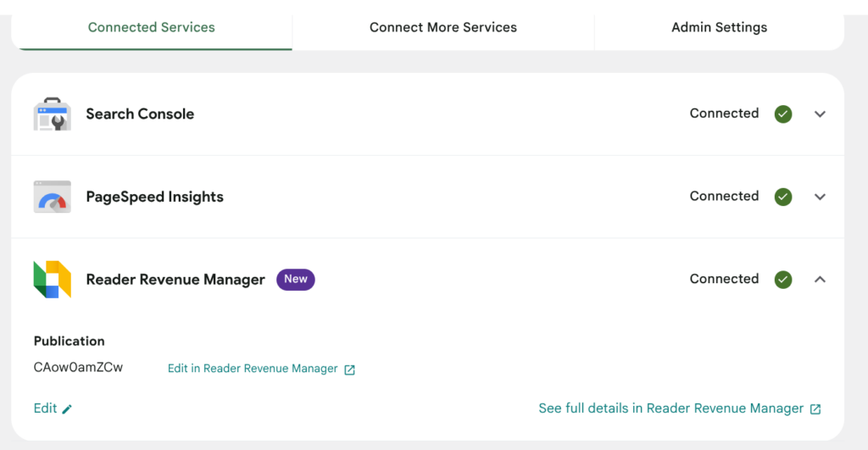Click external-link icon after Edit in Reader Revenue Manager
868x450 pixels.
349,369
